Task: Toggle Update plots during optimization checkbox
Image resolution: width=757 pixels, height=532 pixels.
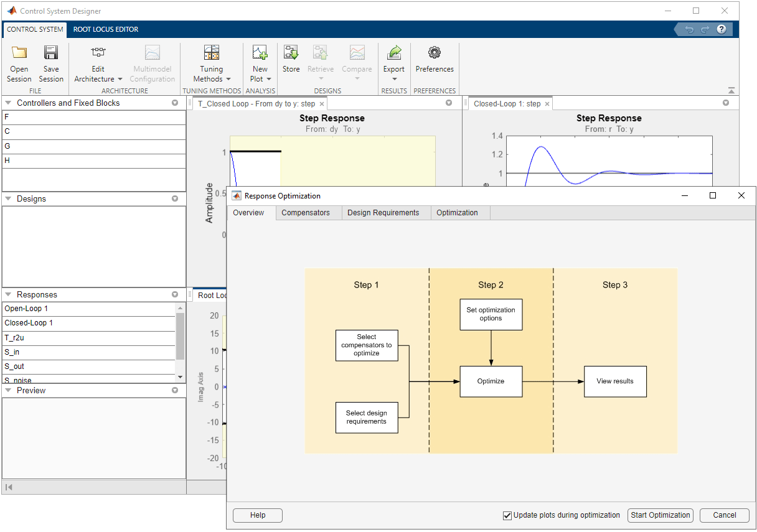Action: [x=507, y=515]
